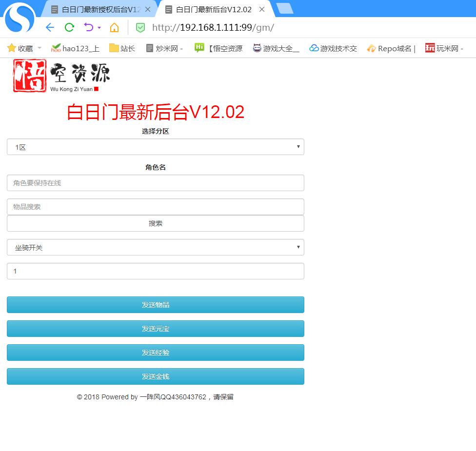
Task: Click the 发送元宝 button
Action: point(155,329)
